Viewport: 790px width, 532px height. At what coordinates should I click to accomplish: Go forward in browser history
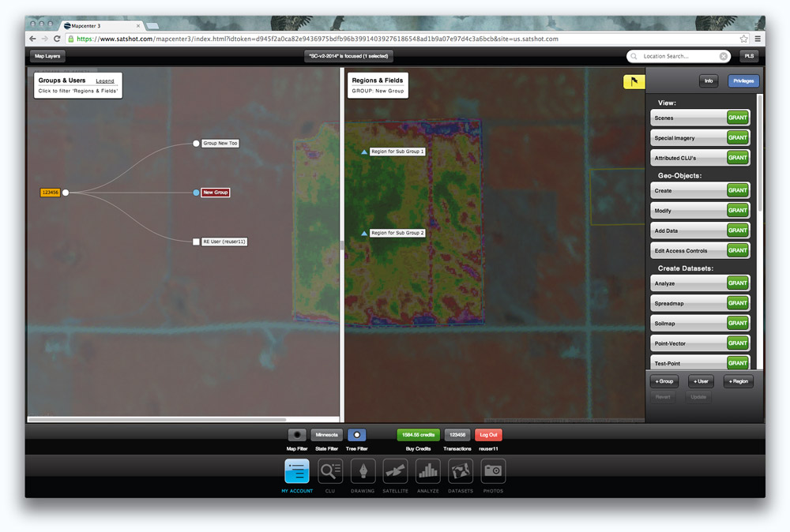pyautogui.click(x=45, y=39)
